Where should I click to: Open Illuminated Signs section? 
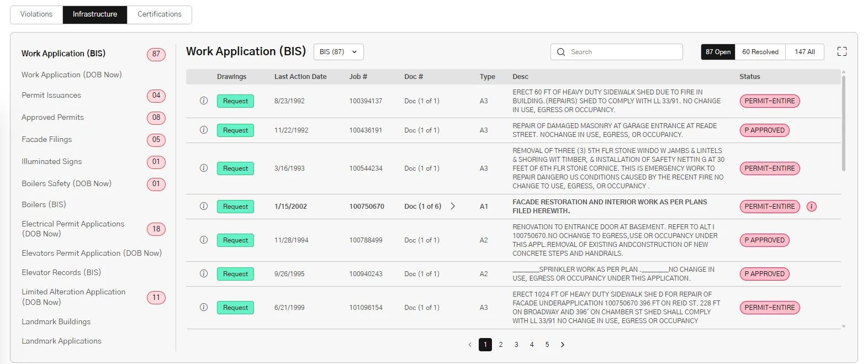pos(52,161)
